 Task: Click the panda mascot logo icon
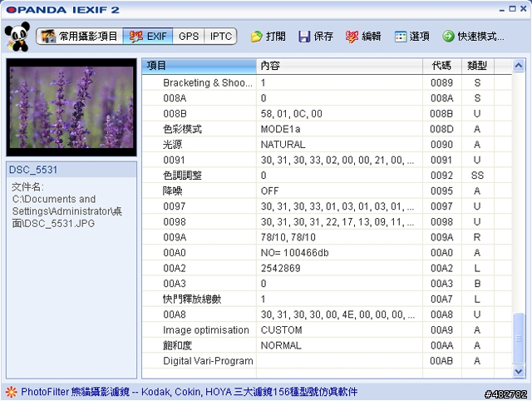(x=17, y=37)
